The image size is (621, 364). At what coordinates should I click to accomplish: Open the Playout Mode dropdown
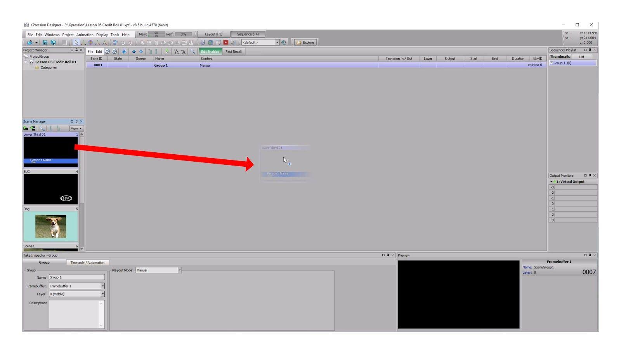click(180, 270)
